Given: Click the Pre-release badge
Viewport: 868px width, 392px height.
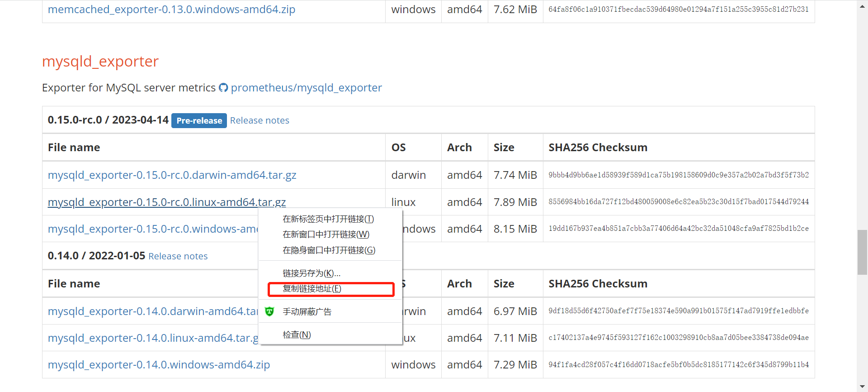Looking at the screenshot, I should [199, 120].
